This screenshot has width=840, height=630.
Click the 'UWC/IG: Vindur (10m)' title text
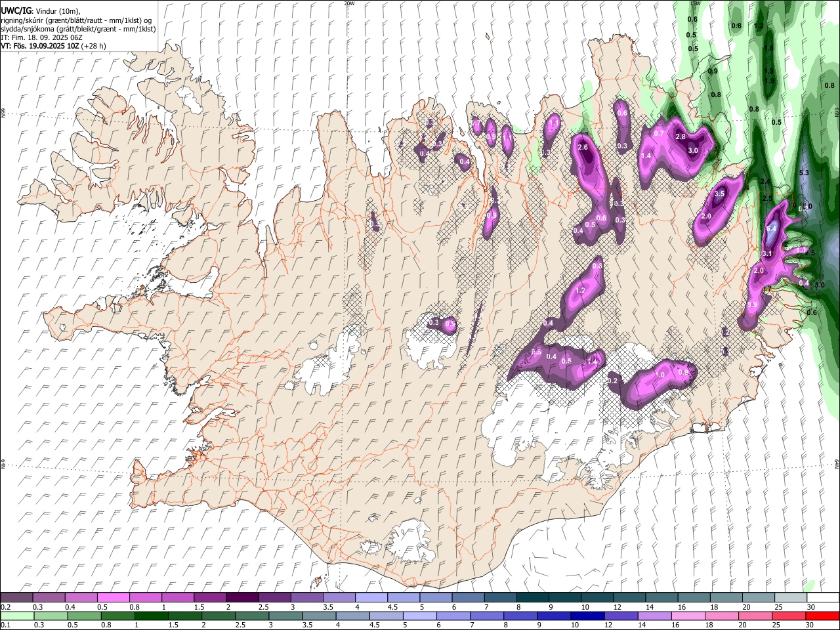click(x=41, y=10)
